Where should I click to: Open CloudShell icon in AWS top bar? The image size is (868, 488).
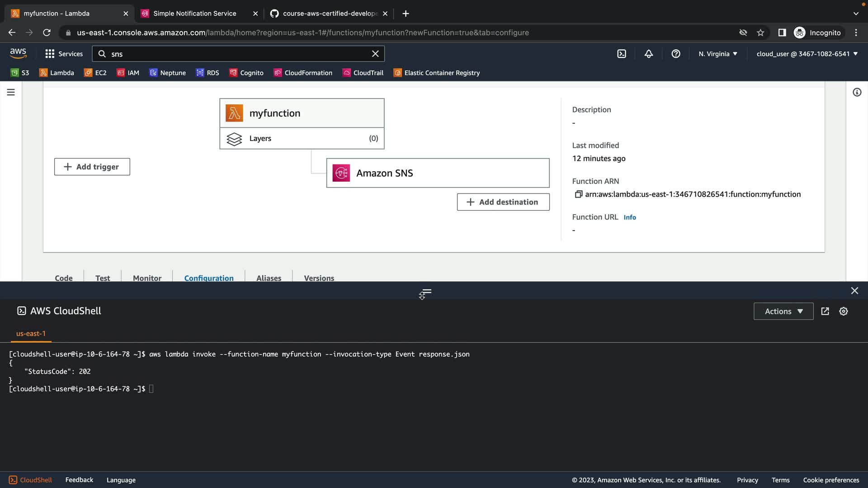point(622,54)
